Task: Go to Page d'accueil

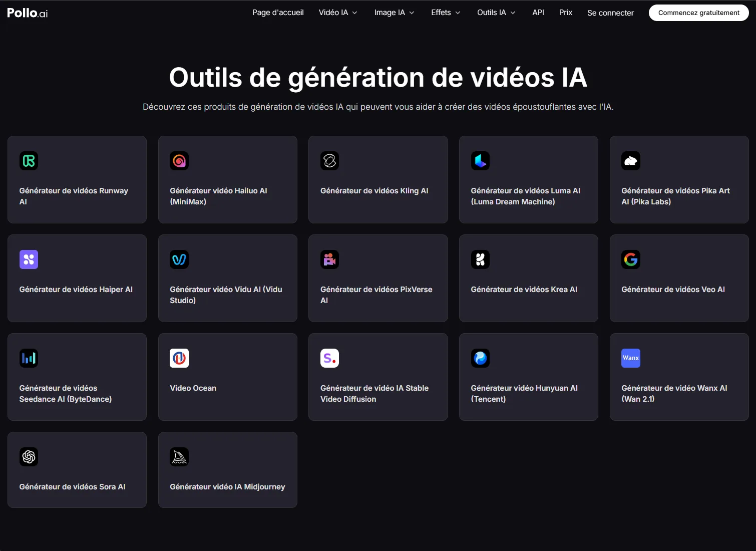Action: pyautogui.click(x=278, y=13)
